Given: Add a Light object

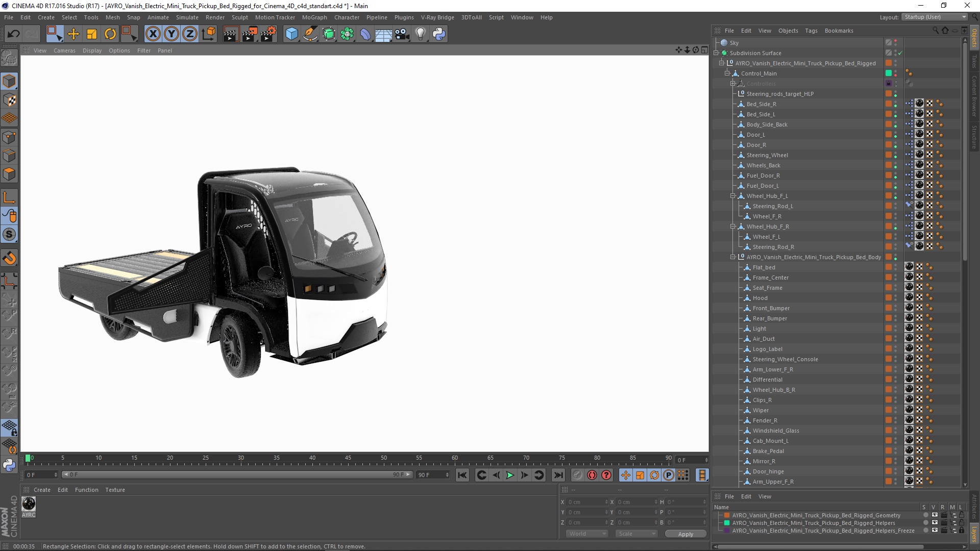Looking at the screenshot, I should pyautogui.click(x=421, y=34).
